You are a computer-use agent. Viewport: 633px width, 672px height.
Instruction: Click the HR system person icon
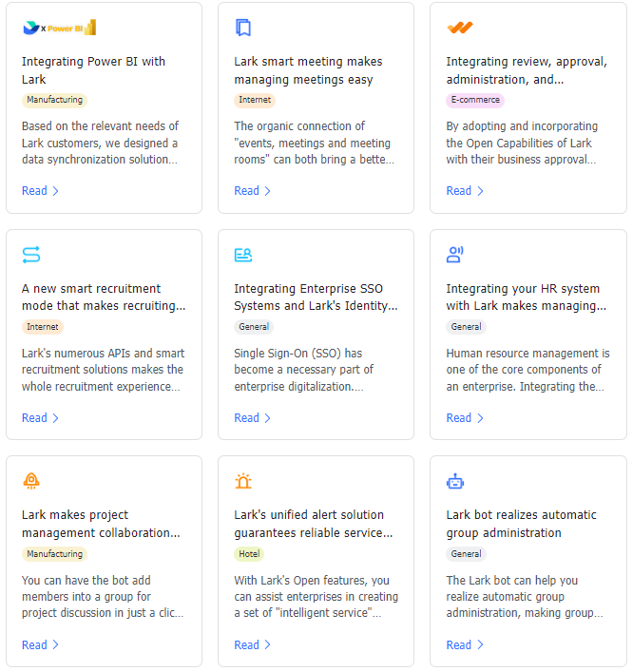(455, 255)
